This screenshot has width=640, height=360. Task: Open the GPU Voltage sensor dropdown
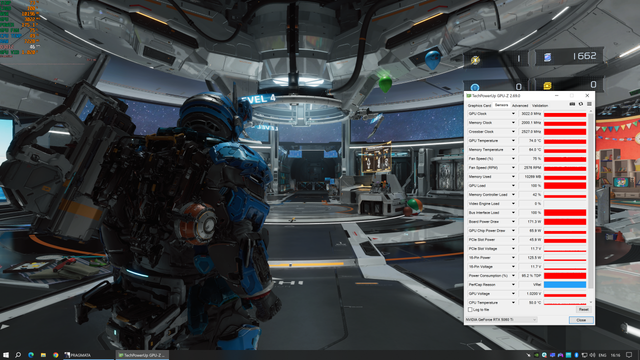(513, 293)
